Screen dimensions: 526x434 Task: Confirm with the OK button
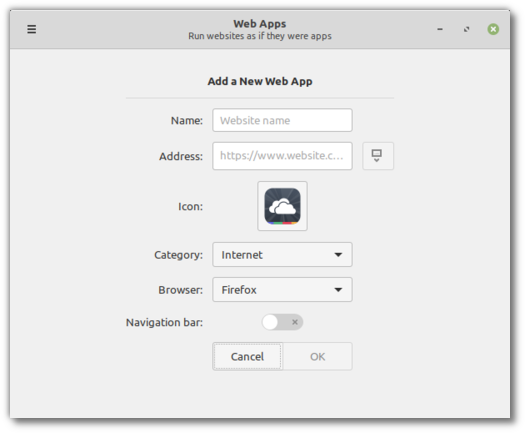pos(317,356)
